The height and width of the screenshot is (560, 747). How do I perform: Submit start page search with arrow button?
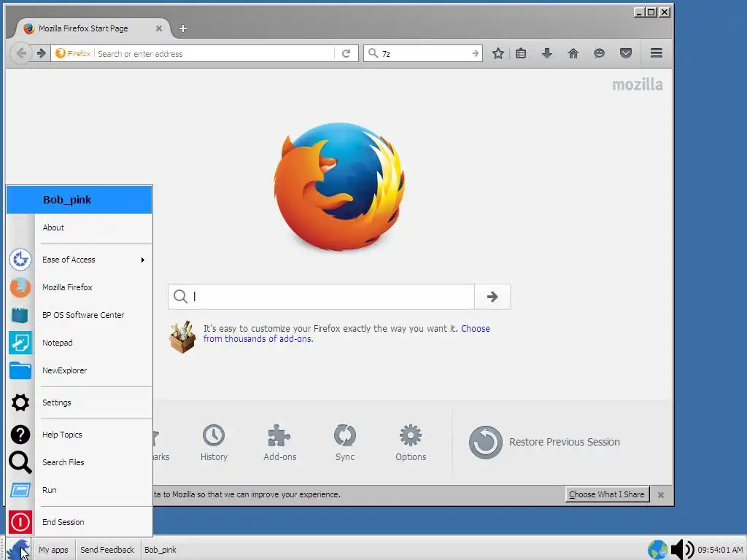pos(492,297)
